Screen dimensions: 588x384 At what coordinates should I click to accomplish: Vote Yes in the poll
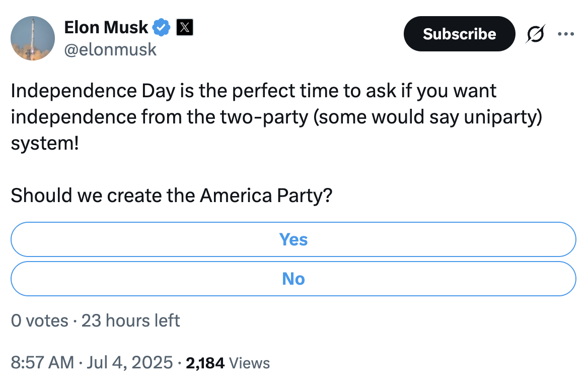point(293,239)
